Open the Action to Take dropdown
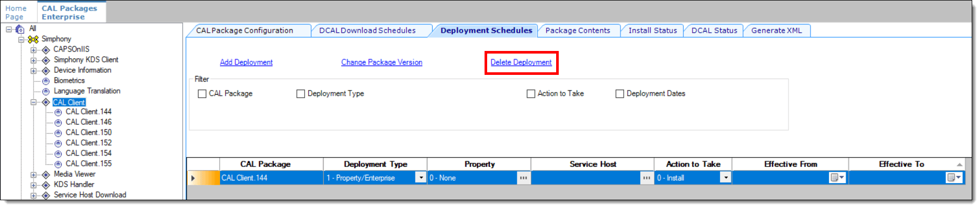The width and height of the screenshot is (980, 208). [x=726, y=178]
